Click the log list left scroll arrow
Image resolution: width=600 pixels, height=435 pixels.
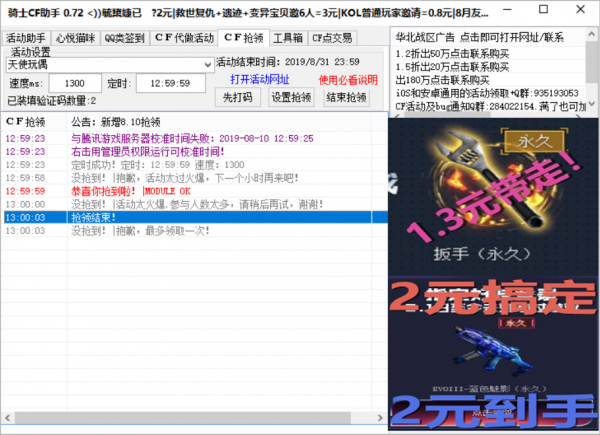click(x=7, y=418)
